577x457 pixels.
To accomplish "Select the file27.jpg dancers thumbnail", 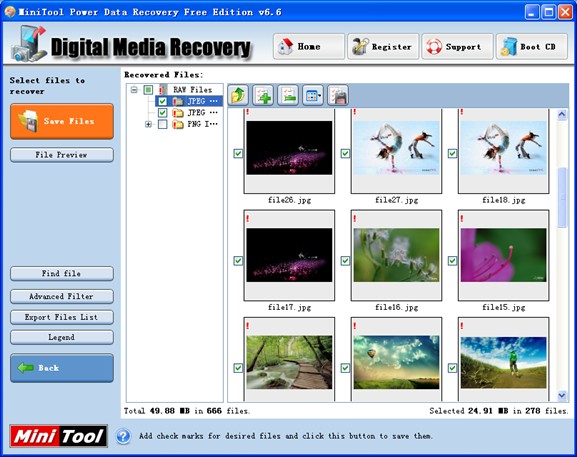I will [x=396, y=148].
